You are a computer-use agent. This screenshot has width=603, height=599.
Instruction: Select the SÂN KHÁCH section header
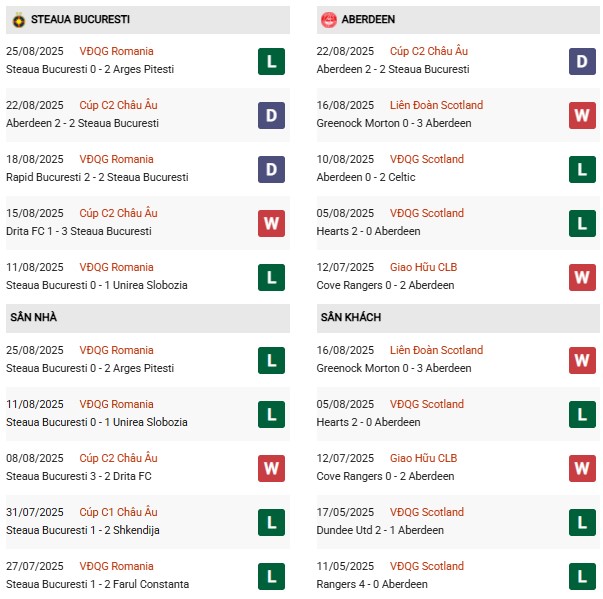tap(458, 318)
